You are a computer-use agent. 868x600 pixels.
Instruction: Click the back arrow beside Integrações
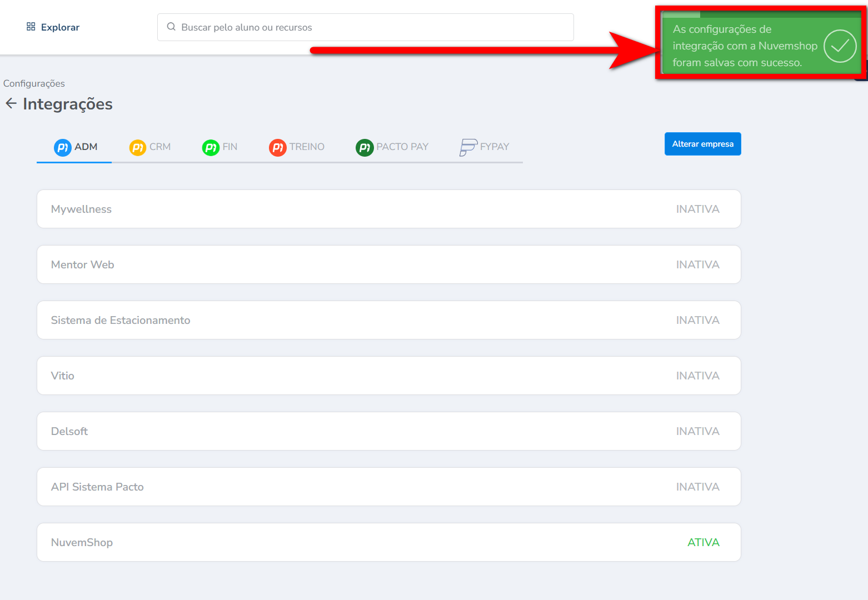coord(11,103)
